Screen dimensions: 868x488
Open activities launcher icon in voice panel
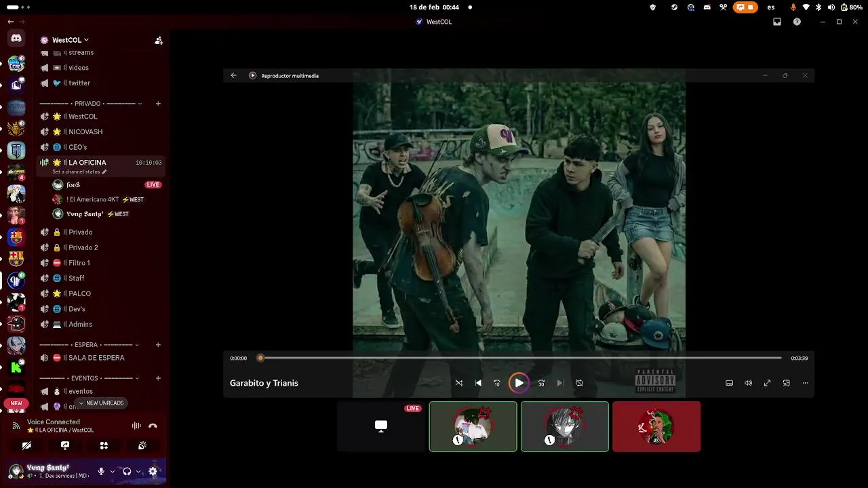click(104, 445)
